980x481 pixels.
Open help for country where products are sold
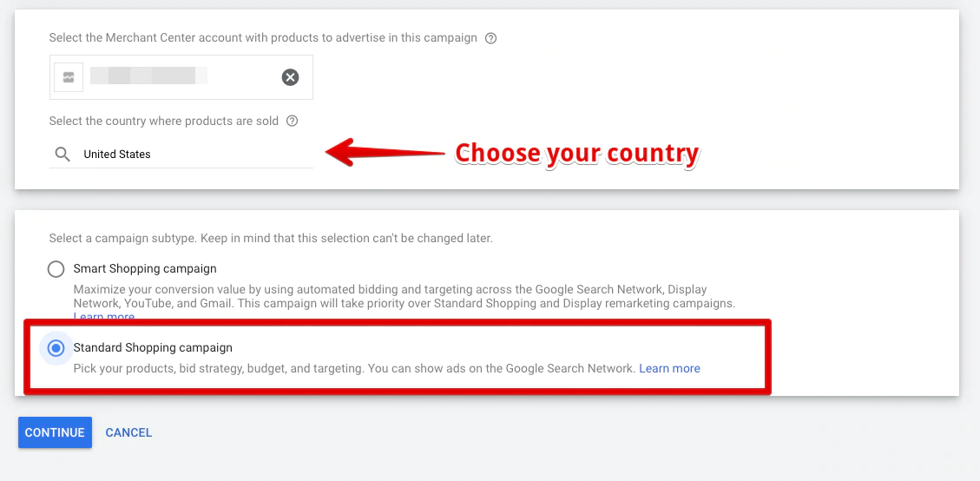293,122
